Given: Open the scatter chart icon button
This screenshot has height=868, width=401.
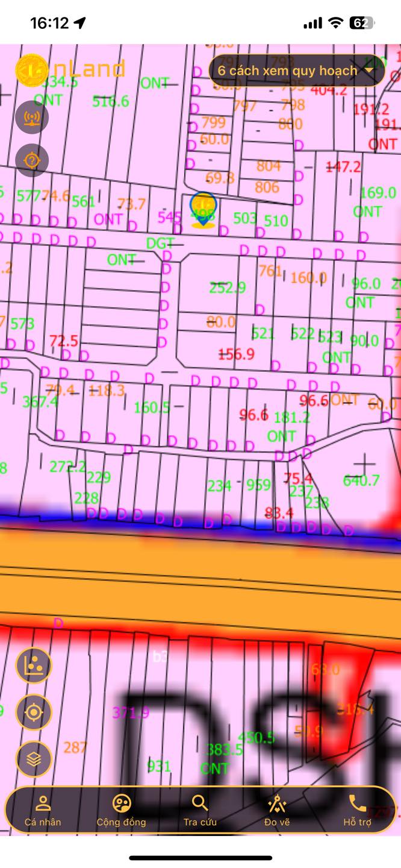Looking at the screenshot, I should click(x=34, y=665).
